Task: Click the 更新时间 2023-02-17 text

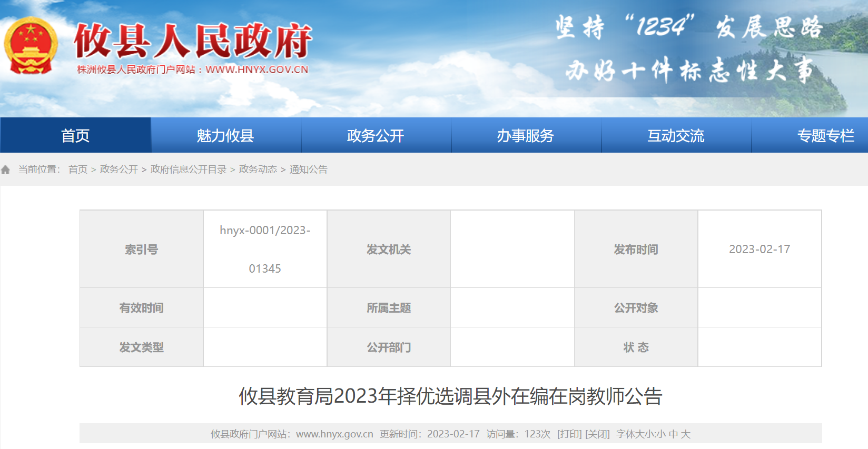Action: pos(430,434)
